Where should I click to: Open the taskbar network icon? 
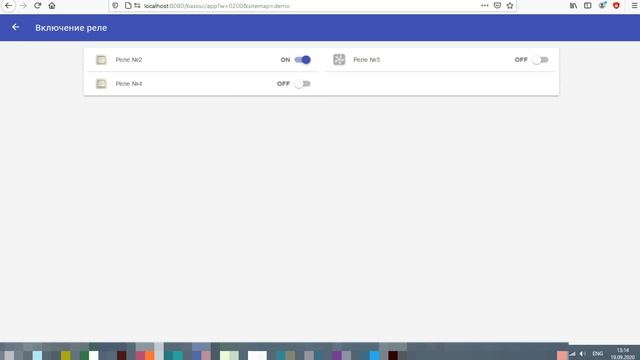(x=572, y=354)
